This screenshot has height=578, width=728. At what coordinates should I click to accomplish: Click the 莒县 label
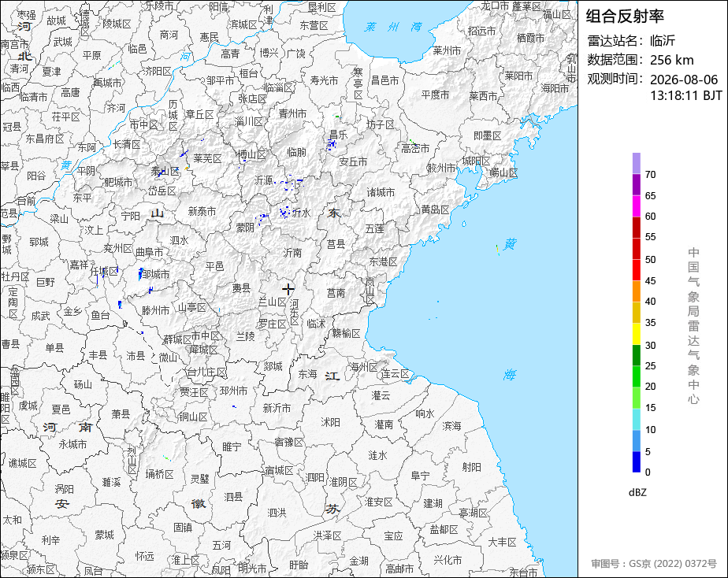(x=336, y=244)
